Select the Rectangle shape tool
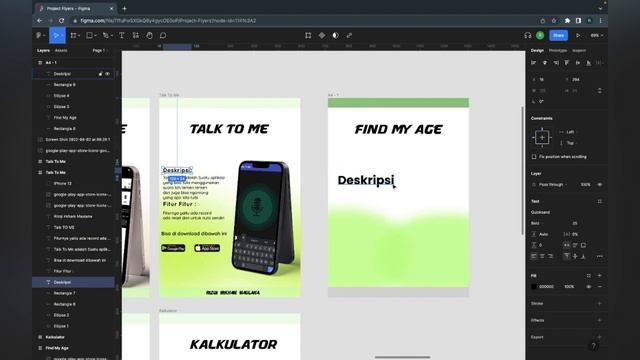 [x=90, y=36]
